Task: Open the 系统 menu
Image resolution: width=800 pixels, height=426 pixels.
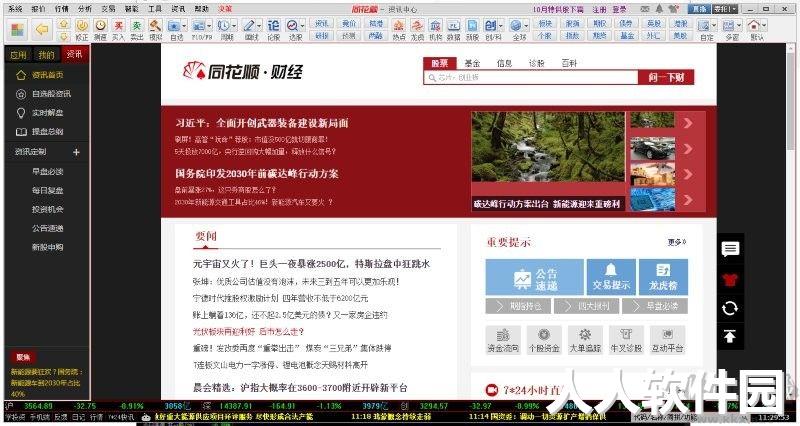Action: pos(15,9)
